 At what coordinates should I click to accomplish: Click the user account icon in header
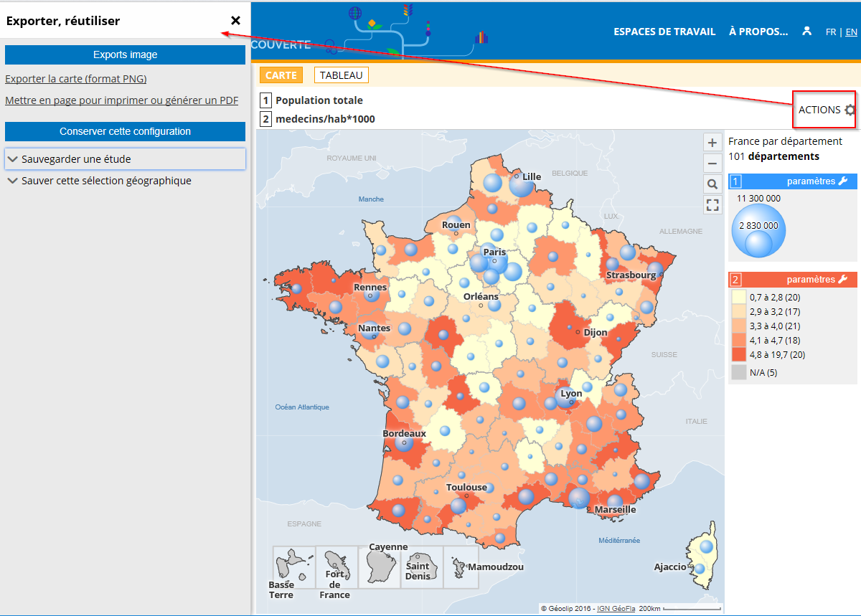[807, 32]
